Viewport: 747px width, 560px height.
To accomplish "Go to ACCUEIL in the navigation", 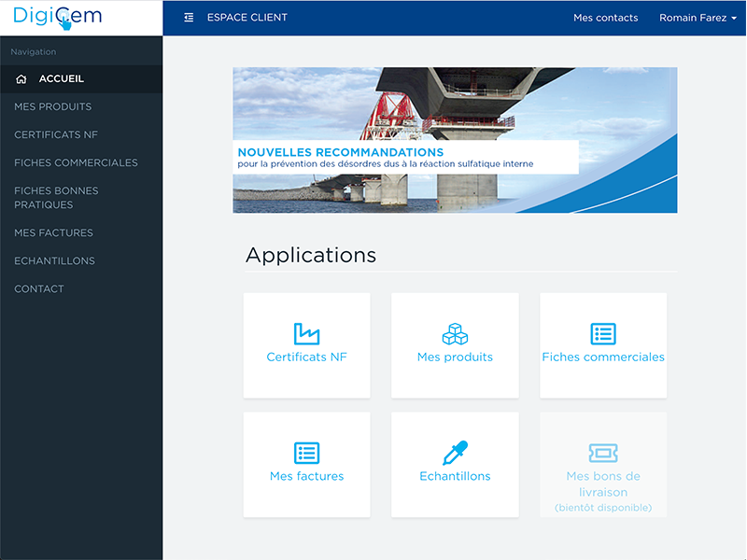I will coord(81,79).
